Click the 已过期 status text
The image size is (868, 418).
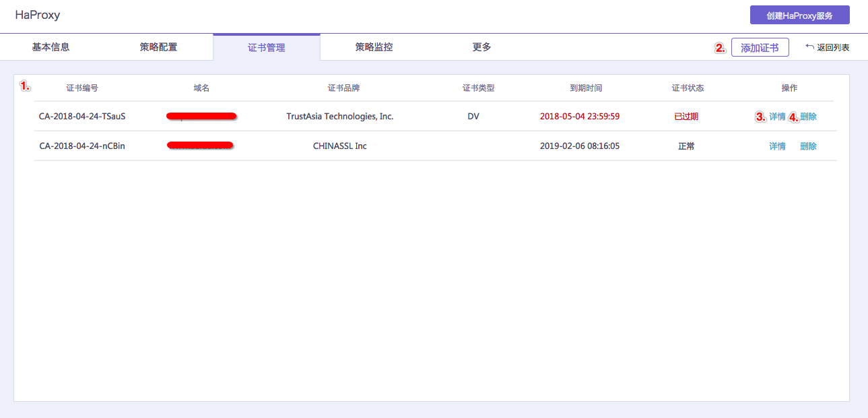pyautogui.click(x=686, y=117)
